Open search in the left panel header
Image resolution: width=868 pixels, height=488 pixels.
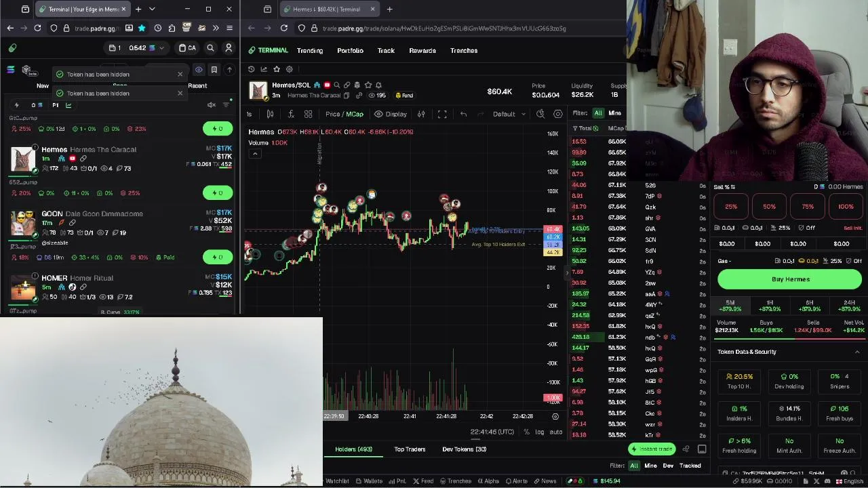tap(210, 48)
